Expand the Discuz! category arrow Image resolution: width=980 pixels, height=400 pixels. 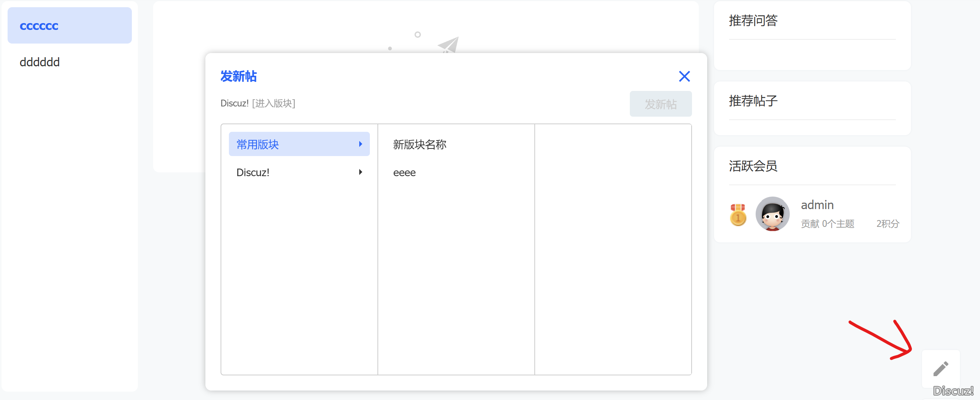[x=360, y=172]
